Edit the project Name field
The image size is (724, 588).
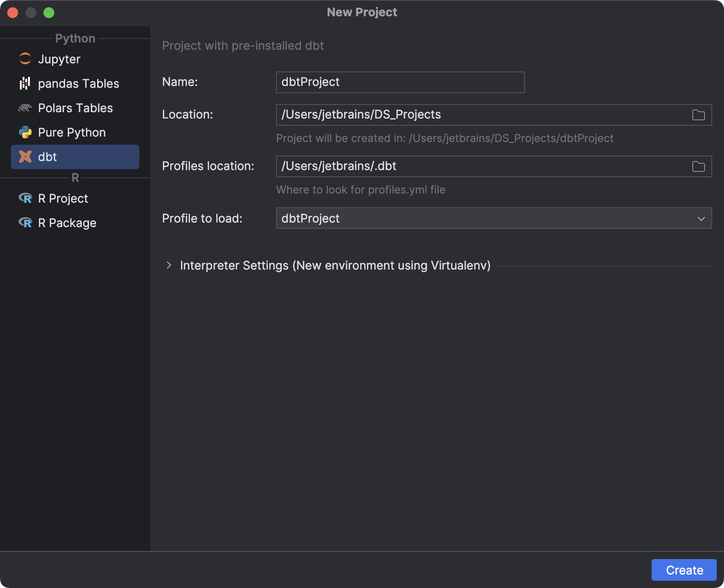click(400, 82)
